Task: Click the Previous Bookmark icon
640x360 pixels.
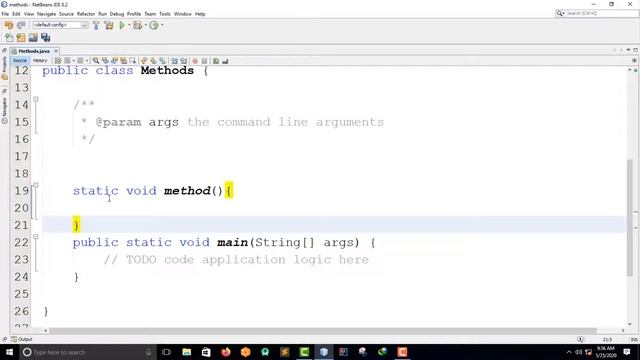Action: pyautogui.click(x=144, y=61)
